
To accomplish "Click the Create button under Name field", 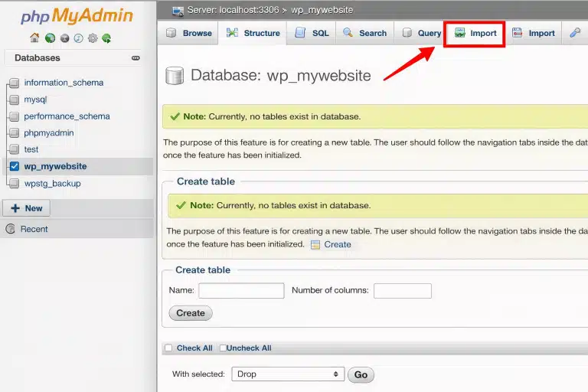I will click(x=191, y=313).
